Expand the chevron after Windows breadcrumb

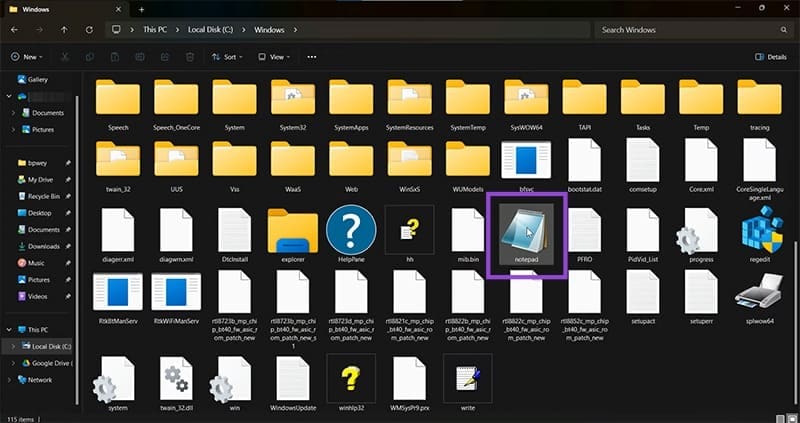point(295,30)
